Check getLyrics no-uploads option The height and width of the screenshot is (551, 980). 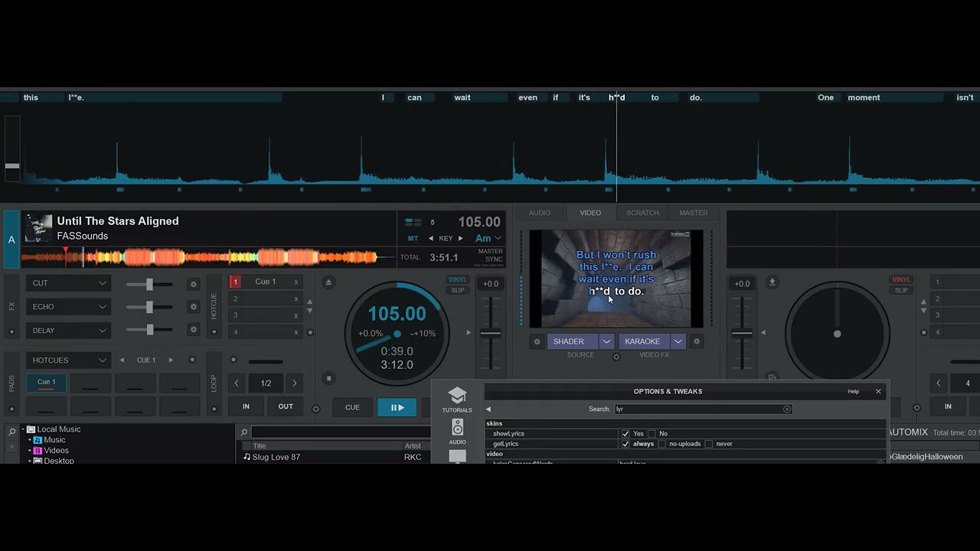pos(662,444)
